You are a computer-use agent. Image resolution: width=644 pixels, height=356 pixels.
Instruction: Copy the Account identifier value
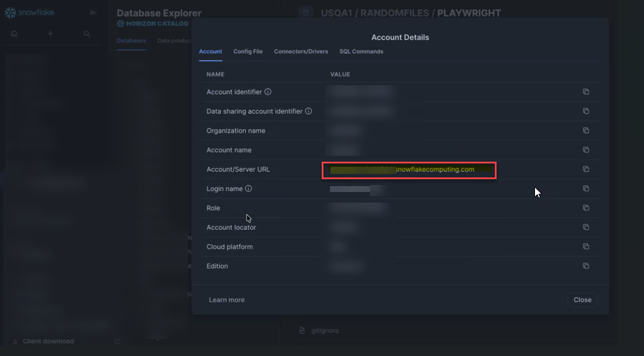tap(586, 92)
